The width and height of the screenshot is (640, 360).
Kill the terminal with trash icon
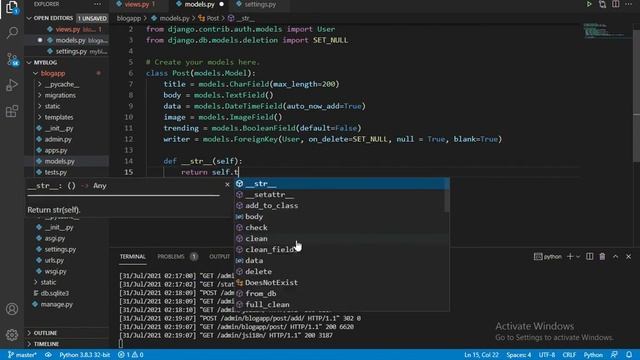[x=602, y=256]
